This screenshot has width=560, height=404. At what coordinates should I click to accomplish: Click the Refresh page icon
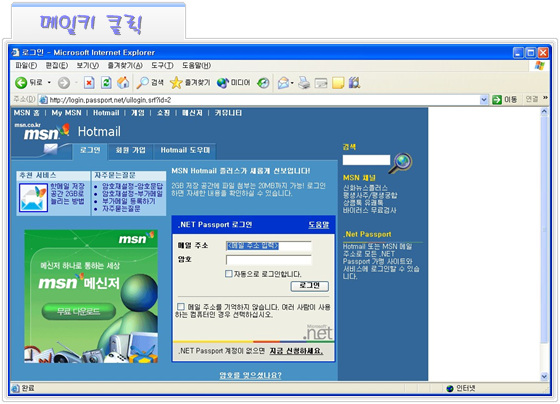point(106,83)
